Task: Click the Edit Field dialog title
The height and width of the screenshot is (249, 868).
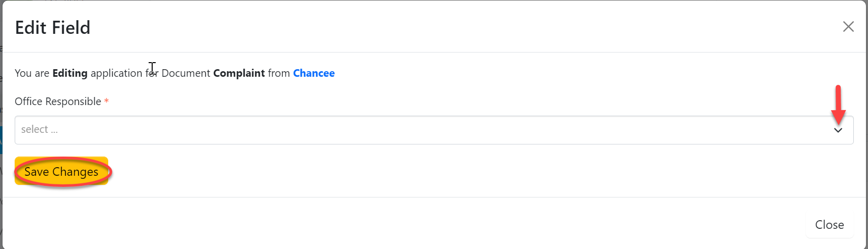Action: click(53, 28)
